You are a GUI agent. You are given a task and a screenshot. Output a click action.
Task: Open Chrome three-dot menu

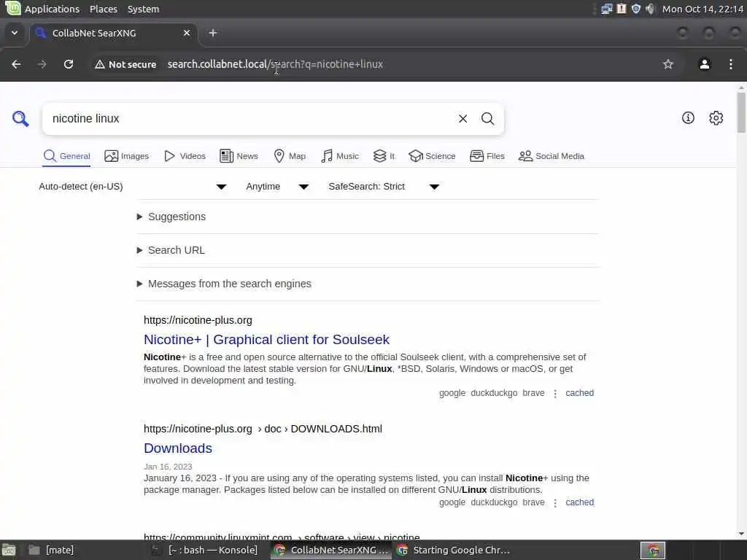[731, 64]
